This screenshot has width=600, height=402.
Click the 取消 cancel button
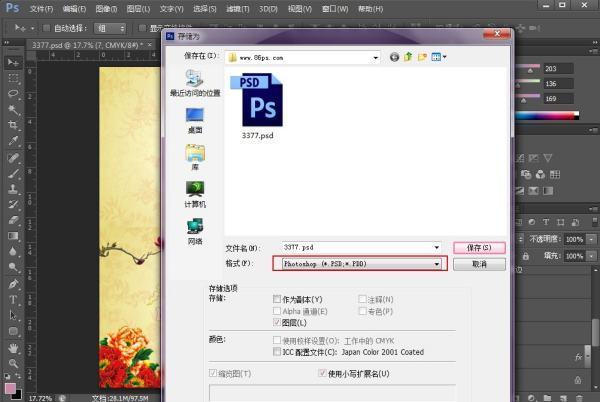479,264
